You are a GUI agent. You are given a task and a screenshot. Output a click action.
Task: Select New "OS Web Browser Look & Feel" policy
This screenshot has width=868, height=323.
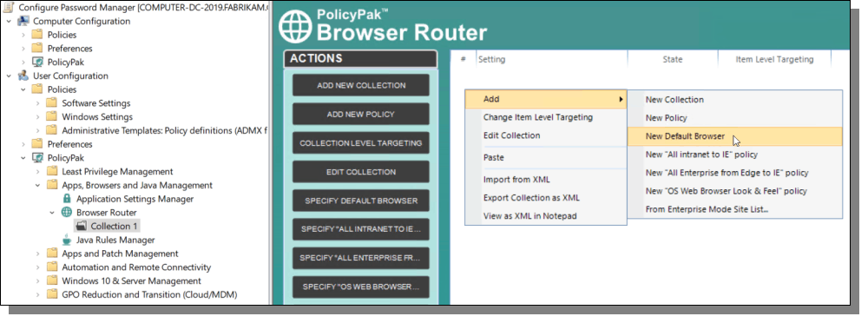coord(734,191)
